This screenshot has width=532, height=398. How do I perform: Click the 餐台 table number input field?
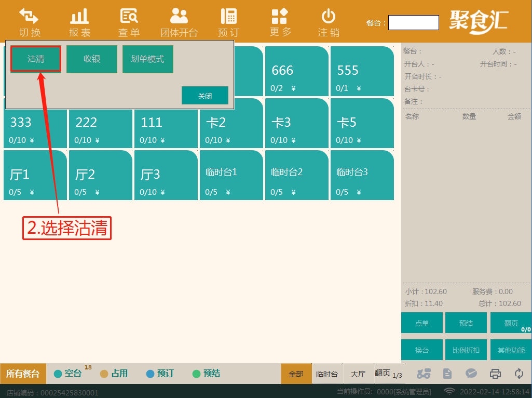tap(414, 22)
